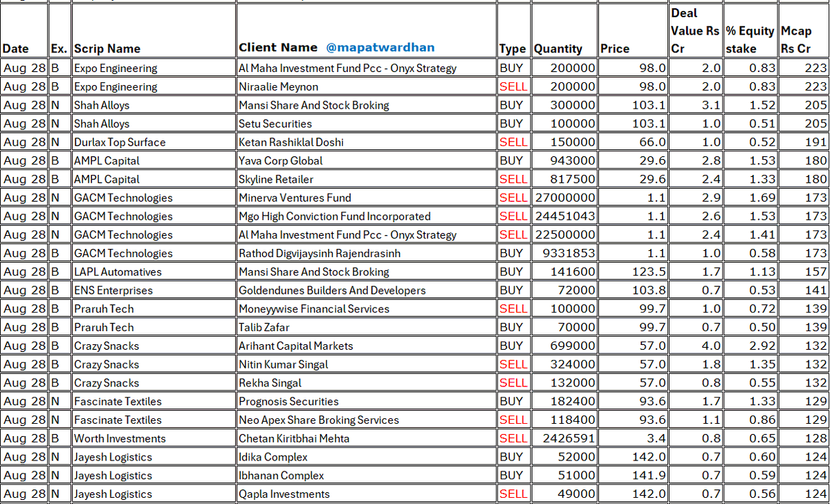Click the Deal Value Rs Cr header
The width and height of the screenshot is (830, 504).
696,31
